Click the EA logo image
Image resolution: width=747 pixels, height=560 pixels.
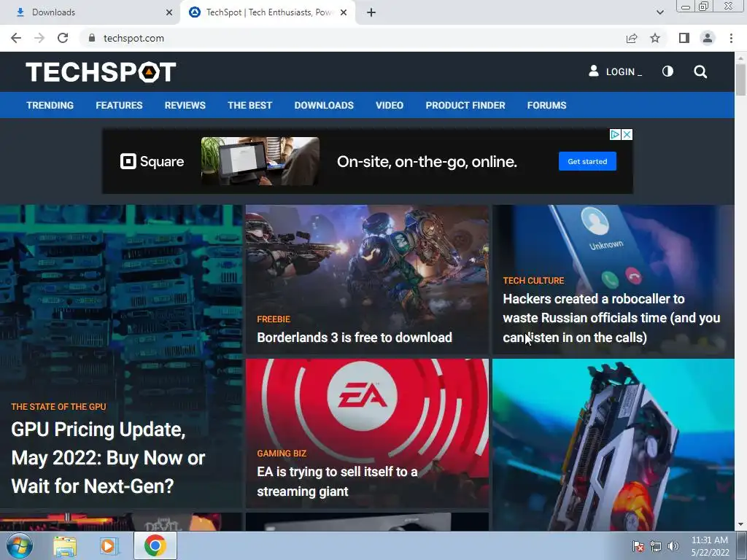pos(363,396)
